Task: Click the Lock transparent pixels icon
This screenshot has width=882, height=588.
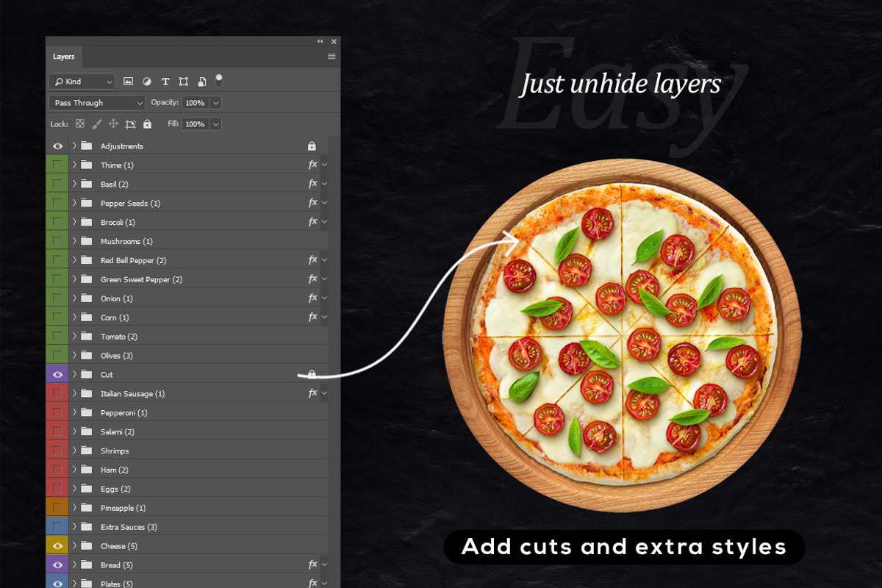Action: click(x=79, y=123)
